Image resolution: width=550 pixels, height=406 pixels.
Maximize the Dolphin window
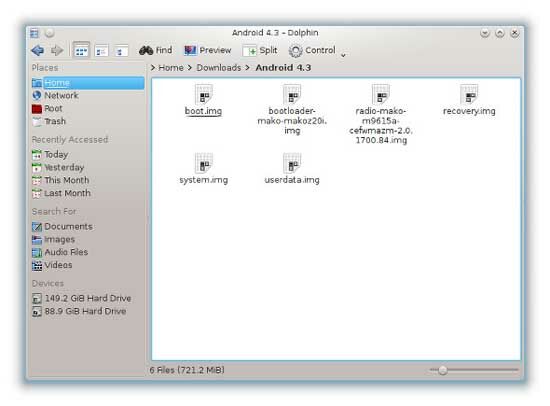pos(500,33)
